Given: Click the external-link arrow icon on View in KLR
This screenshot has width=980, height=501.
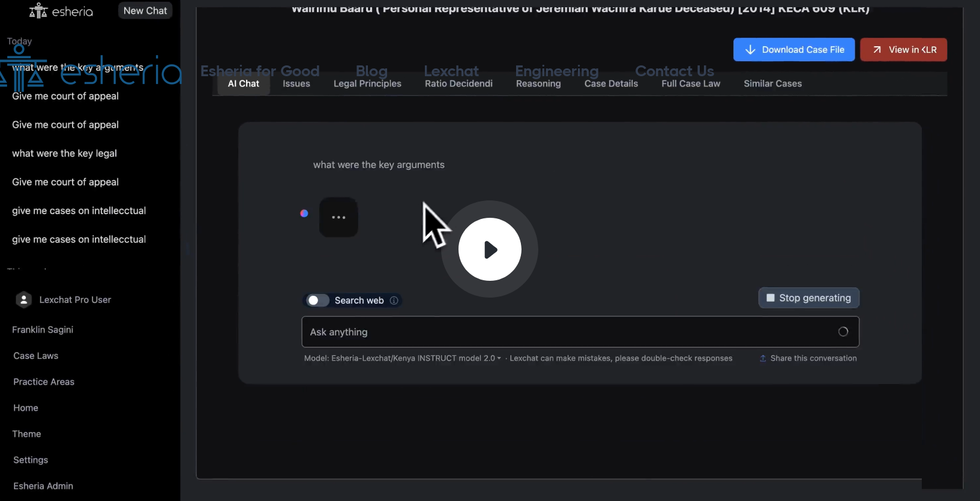Looking at the screenshot, I should tap(877, 50).
